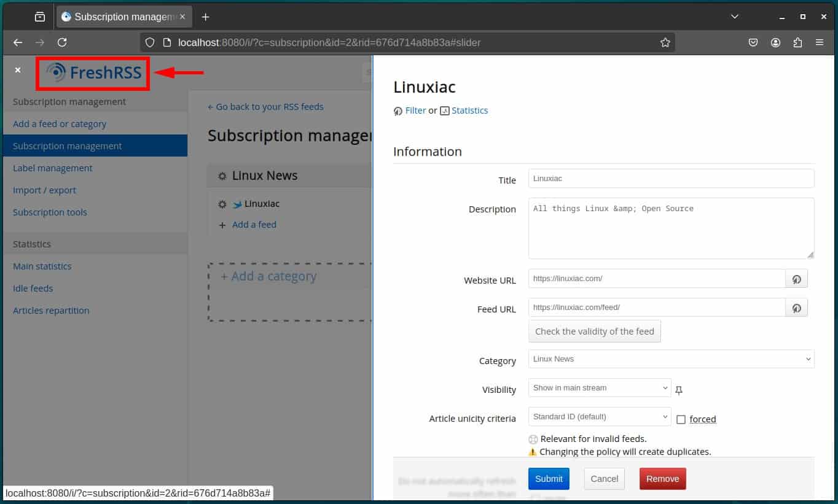838x504 pixels.
Task: Click the open-link icon beside Feed URL
Action: tap(796, 308)
